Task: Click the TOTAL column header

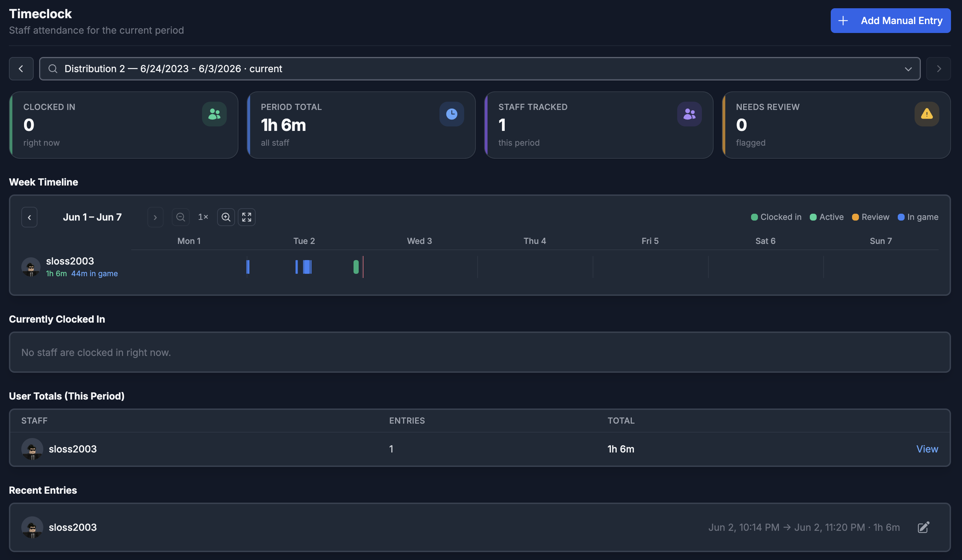Action: click(621, 421)
